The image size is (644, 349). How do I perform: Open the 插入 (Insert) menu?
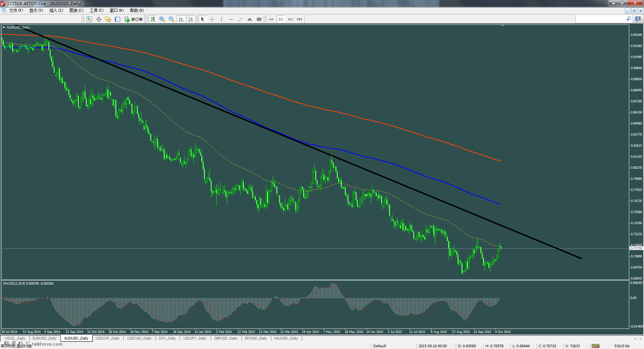click(x=56, y=10)
